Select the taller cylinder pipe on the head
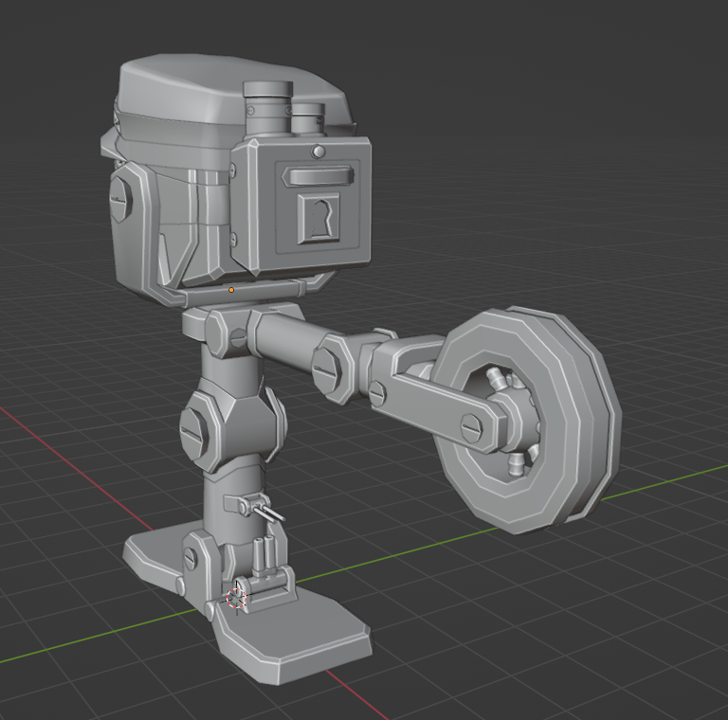 [x=267, y=111]
